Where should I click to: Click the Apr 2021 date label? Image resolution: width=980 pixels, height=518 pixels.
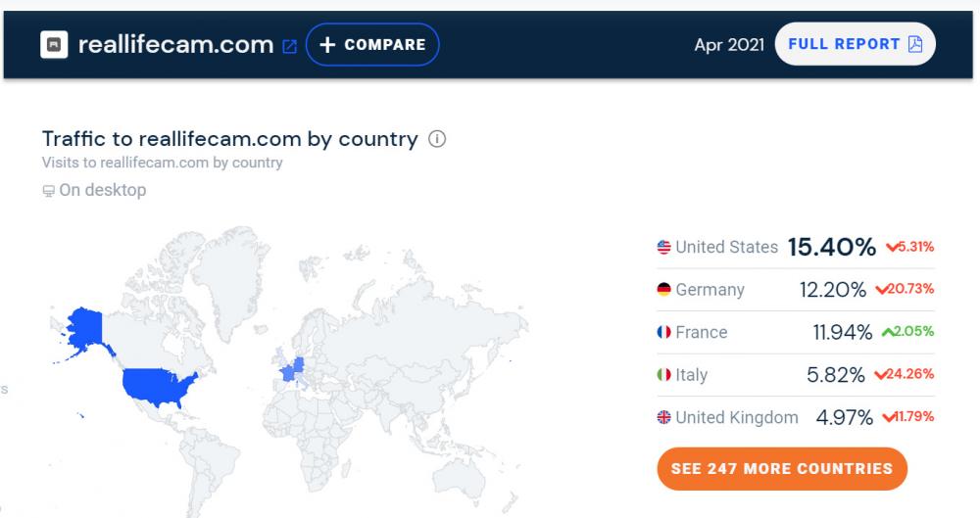[x=728, y=45]
